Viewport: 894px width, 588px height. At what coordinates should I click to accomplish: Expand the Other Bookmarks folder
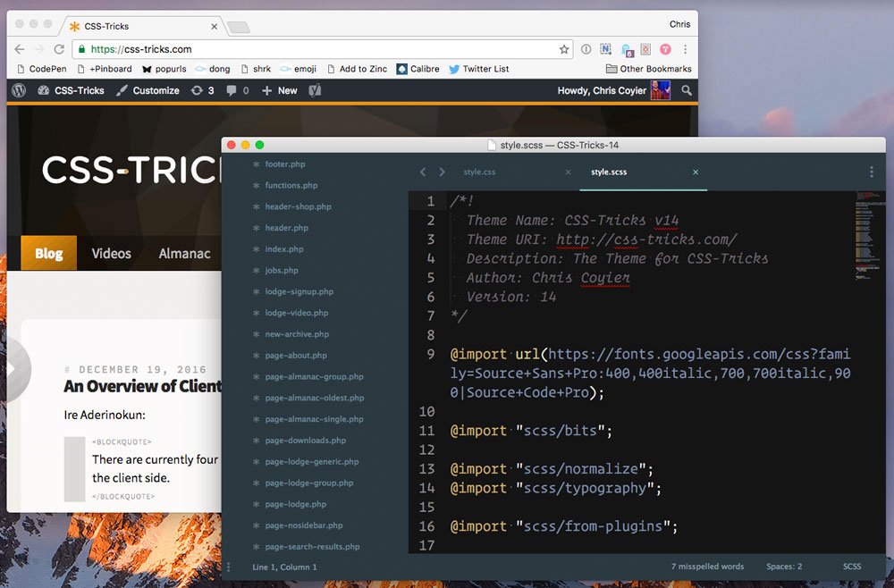point(649,69)
